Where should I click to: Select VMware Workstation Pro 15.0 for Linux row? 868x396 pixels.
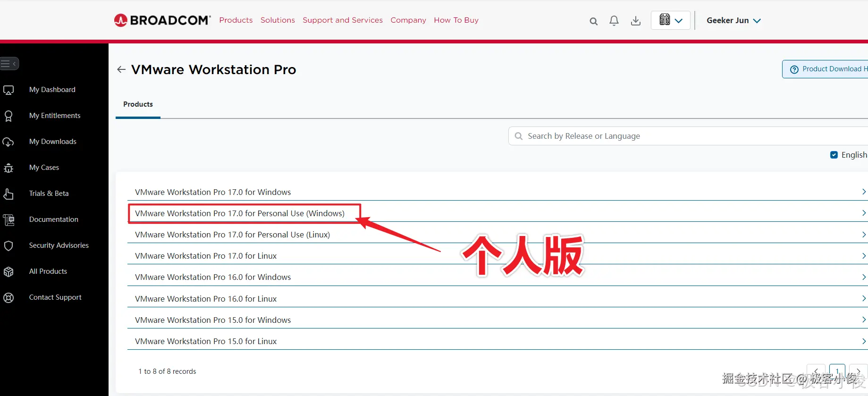click(497, 341)
